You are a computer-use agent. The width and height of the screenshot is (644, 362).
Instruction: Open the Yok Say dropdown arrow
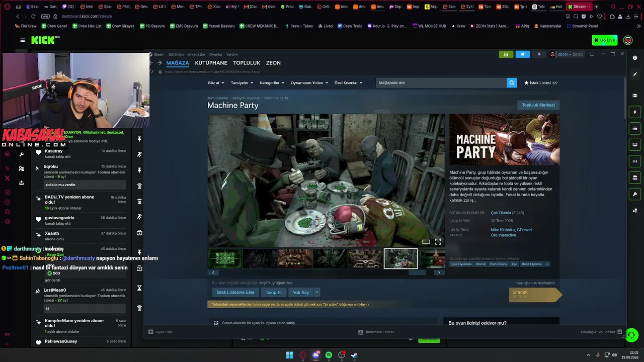pos(317,292)
